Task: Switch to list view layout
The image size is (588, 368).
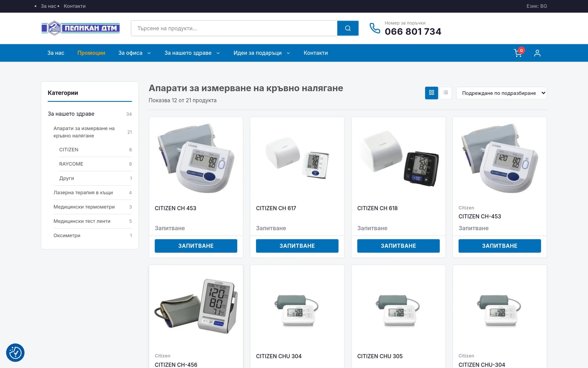Action: (445, 93)
